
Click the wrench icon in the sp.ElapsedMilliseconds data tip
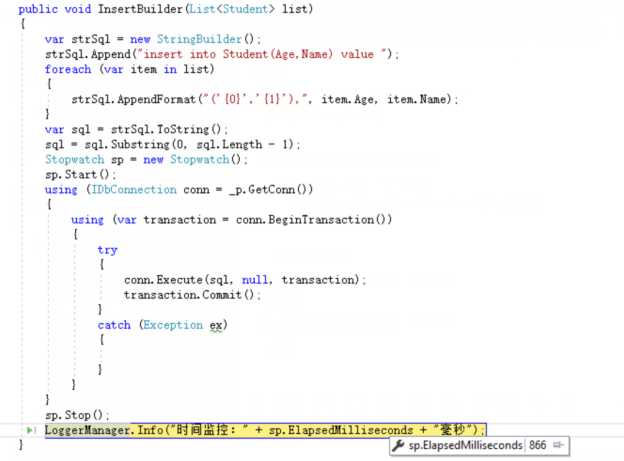tap(398, 445)
